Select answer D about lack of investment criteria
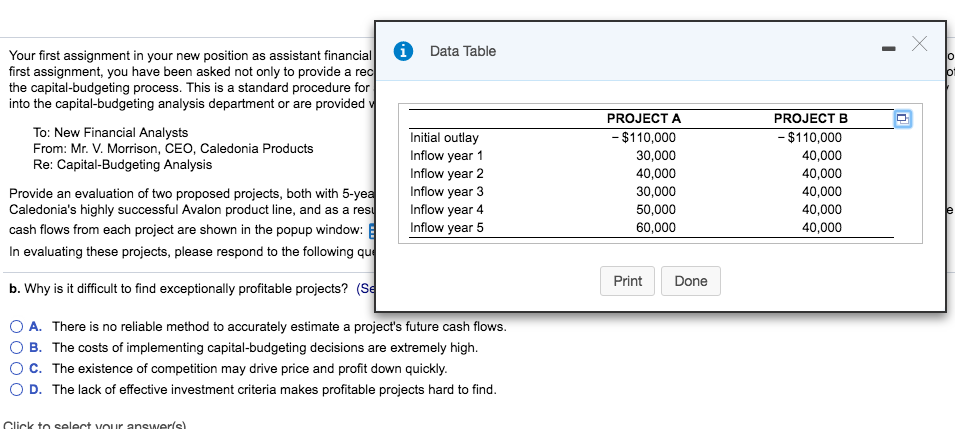Viewport: 955px width, 429px height. coord(17,389)
